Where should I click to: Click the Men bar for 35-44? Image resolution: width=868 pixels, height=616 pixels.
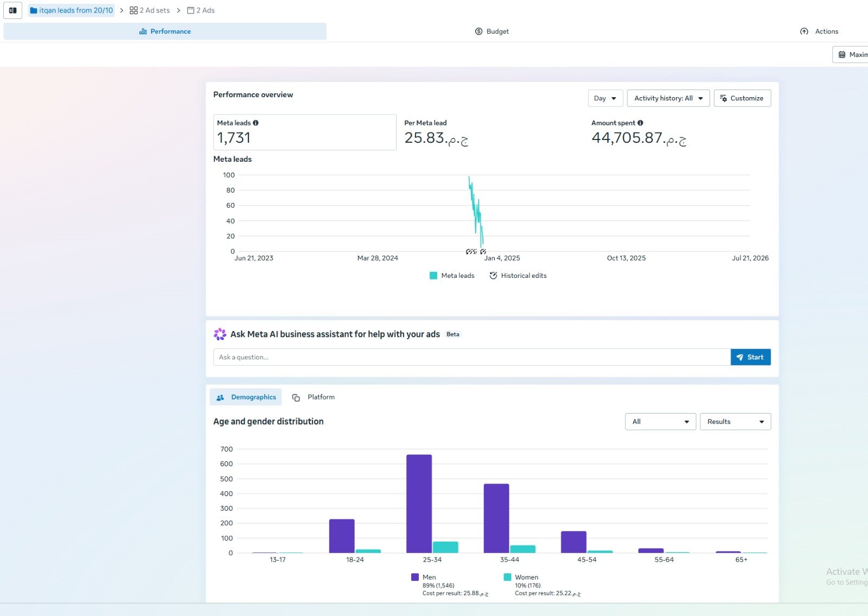496,518
